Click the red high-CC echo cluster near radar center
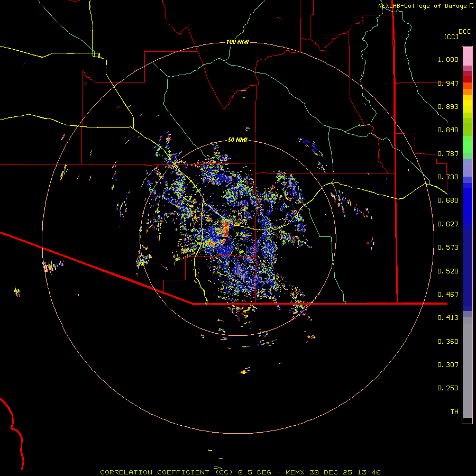 [225, 228]
